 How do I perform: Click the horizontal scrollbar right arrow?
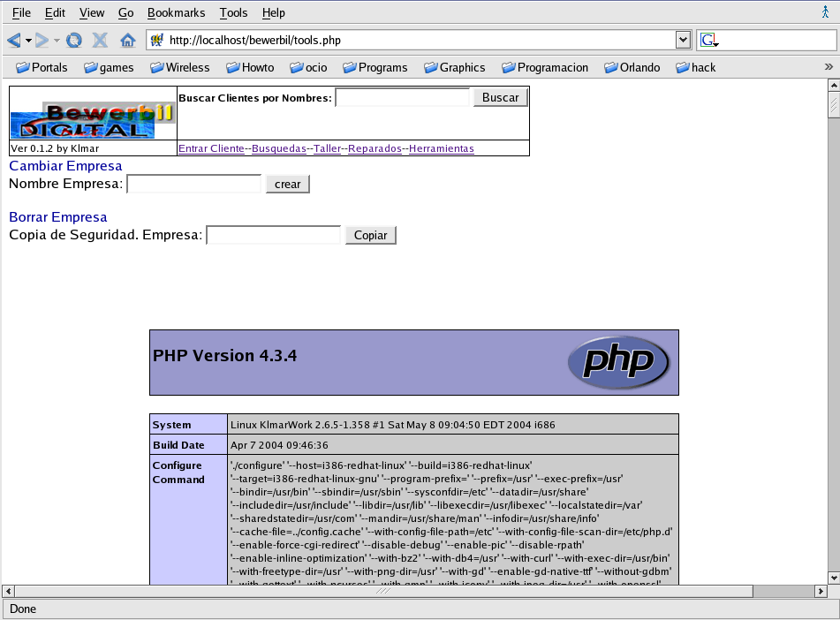point(821,591)
